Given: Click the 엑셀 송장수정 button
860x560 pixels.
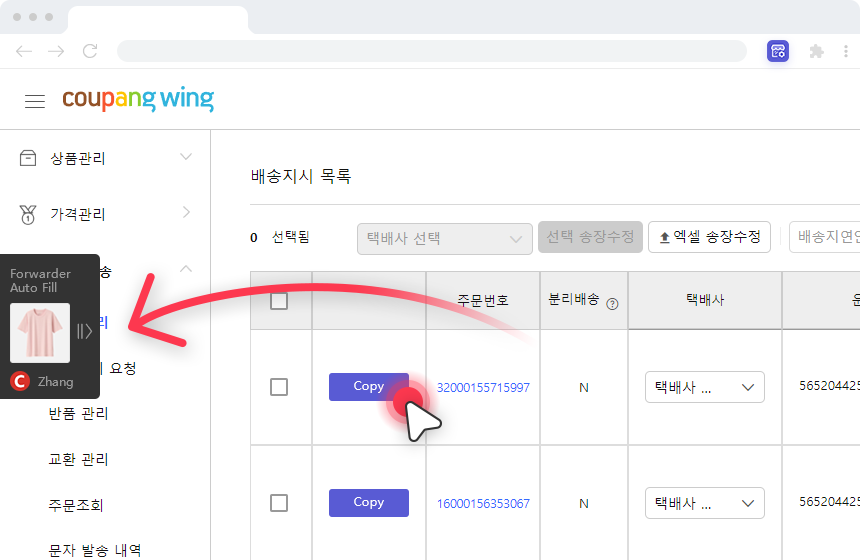Looking at the screenshot, I should point(710,237).
